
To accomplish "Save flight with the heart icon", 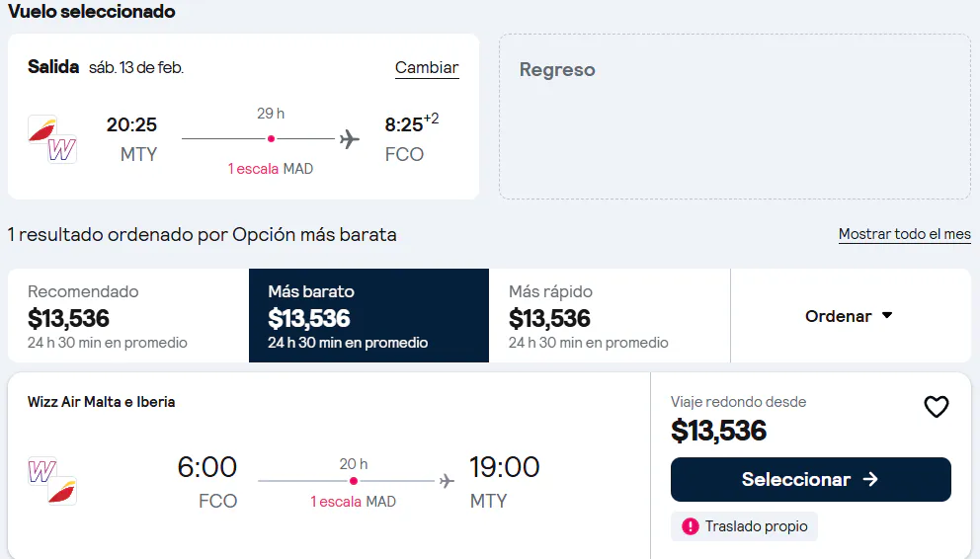I will (x=936, y=407).
